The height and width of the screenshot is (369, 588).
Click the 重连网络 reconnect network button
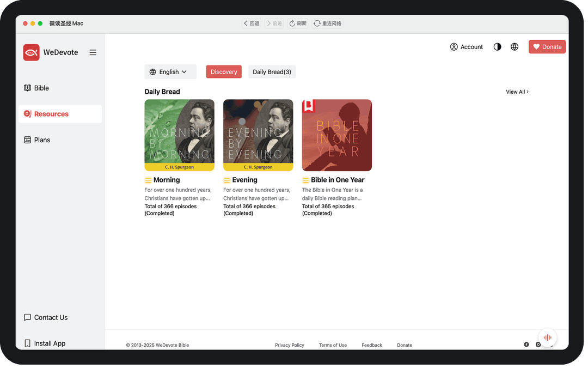328,23
